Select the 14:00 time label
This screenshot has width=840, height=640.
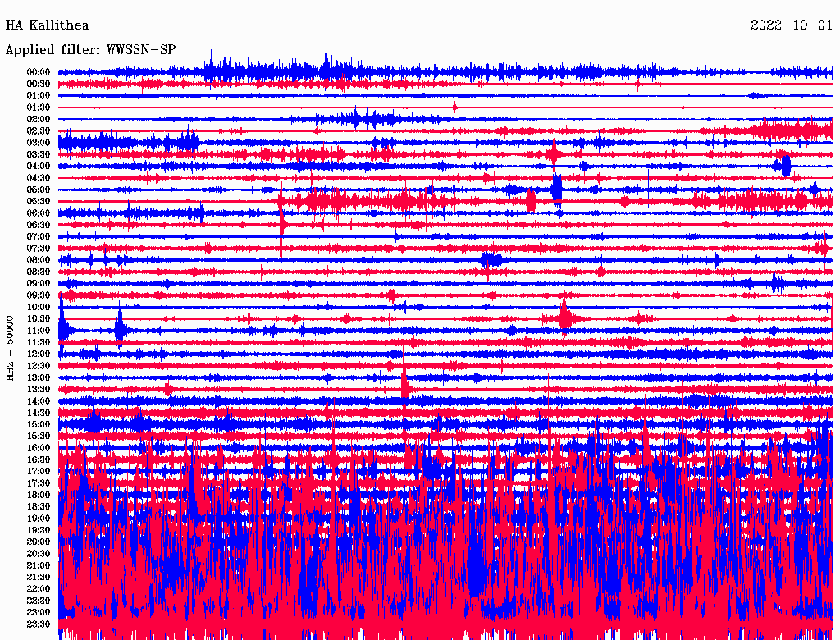click(x=39, y=401)
